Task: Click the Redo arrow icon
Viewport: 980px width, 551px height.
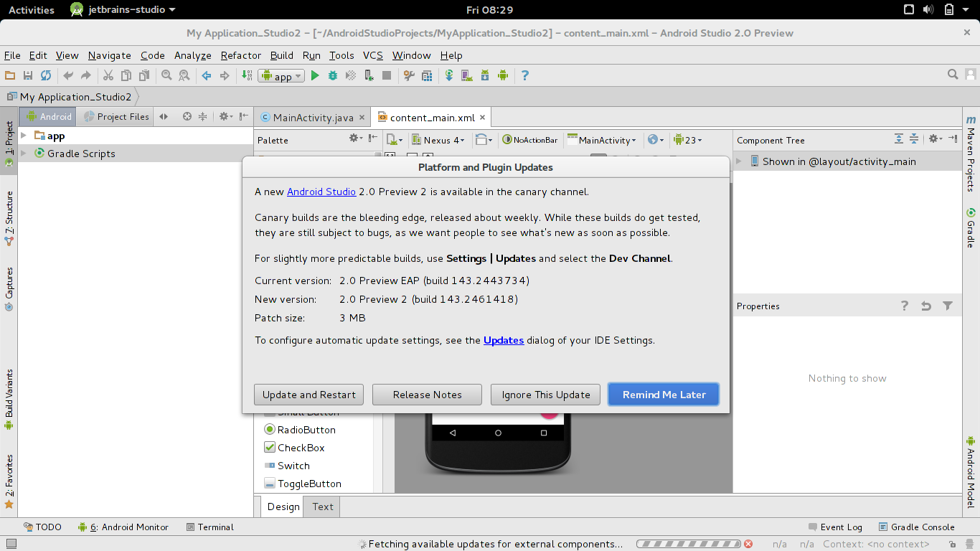Action: click(86, 75)
